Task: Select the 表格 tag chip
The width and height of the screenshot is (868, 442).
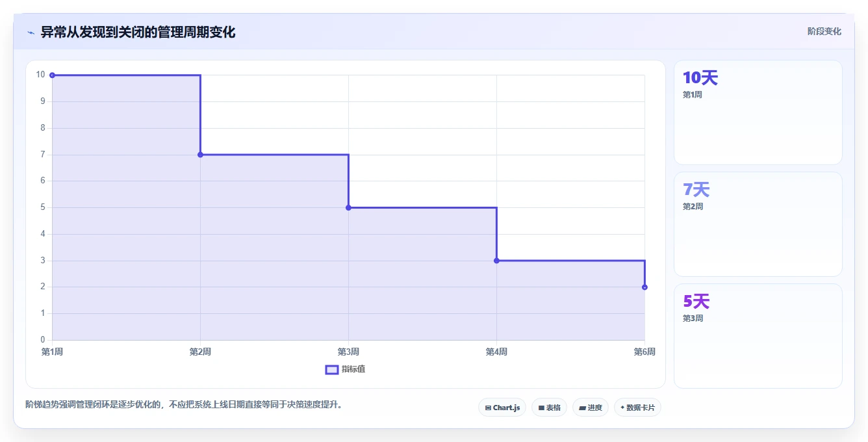Action: pyautogui.click(x=549, y=408)
